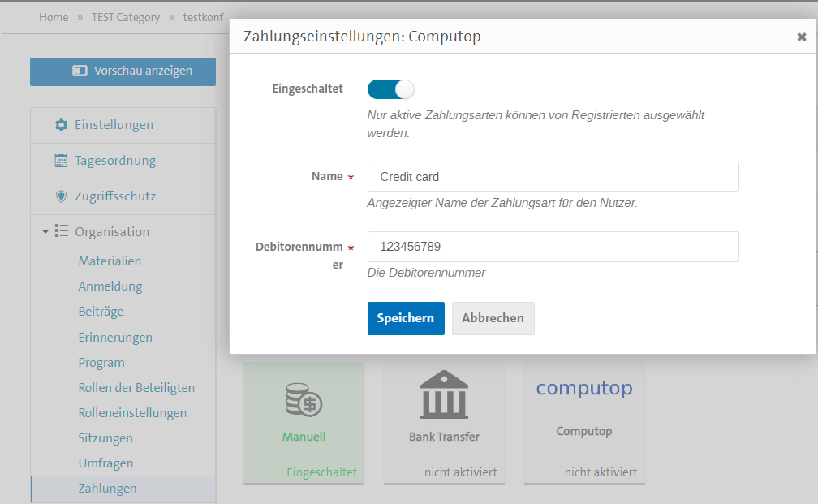Click the preview icon in Vorschau anzeigen
Viewport: 818px width, 504px height.
click(80, 71)
